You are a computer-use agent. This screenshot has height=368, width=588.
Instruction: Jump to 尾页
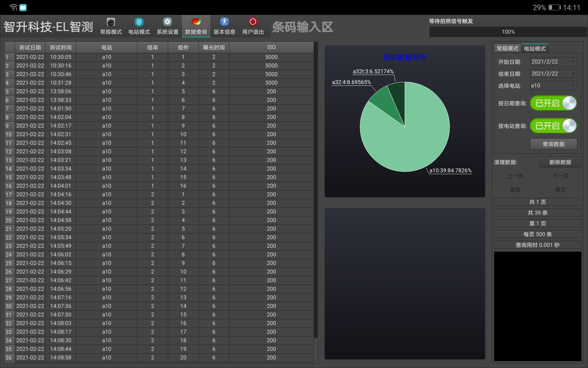[x=560, y=190]
